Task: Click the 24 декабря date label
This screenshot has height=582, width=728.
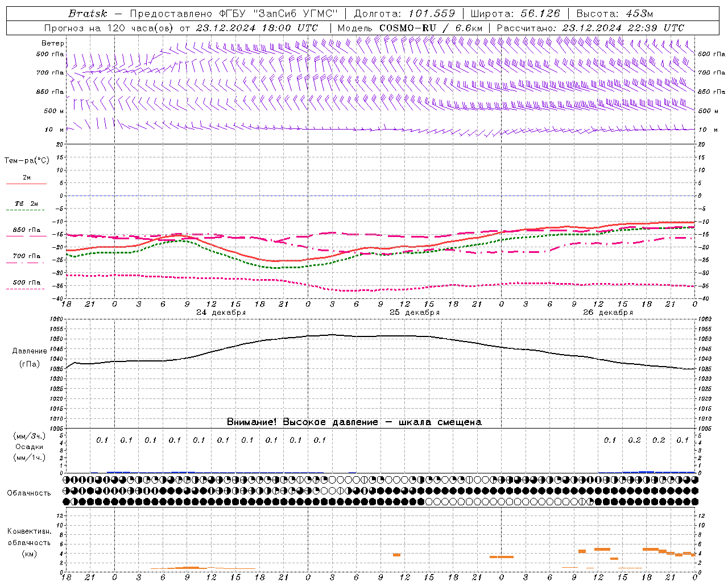Action: point(221,313)
